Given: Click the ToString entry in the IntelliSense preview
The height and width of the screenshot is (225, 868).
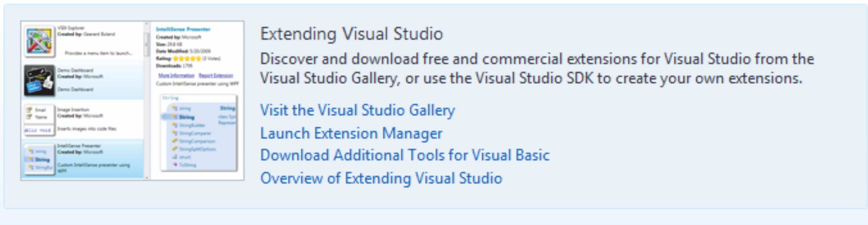Looking at the screenshot, I should (187, 165).
